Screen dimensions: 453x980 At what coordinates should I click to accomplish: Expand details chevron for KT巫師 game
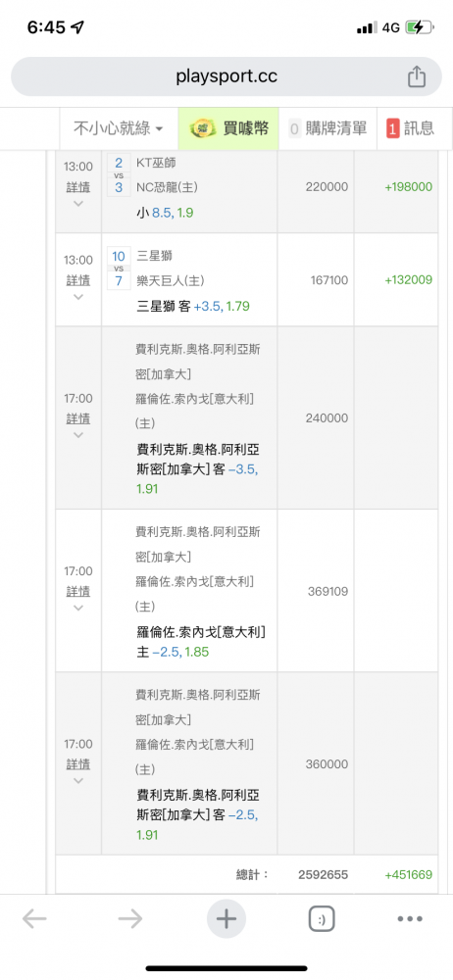[78, 203]
